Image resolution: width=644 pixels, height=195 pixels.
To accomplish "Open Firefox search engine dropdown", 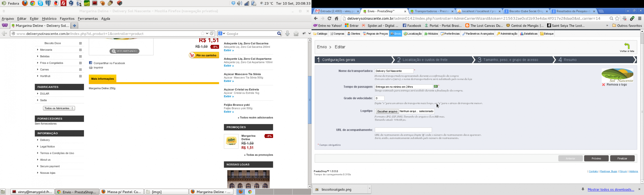I will [x=222, y=34].
